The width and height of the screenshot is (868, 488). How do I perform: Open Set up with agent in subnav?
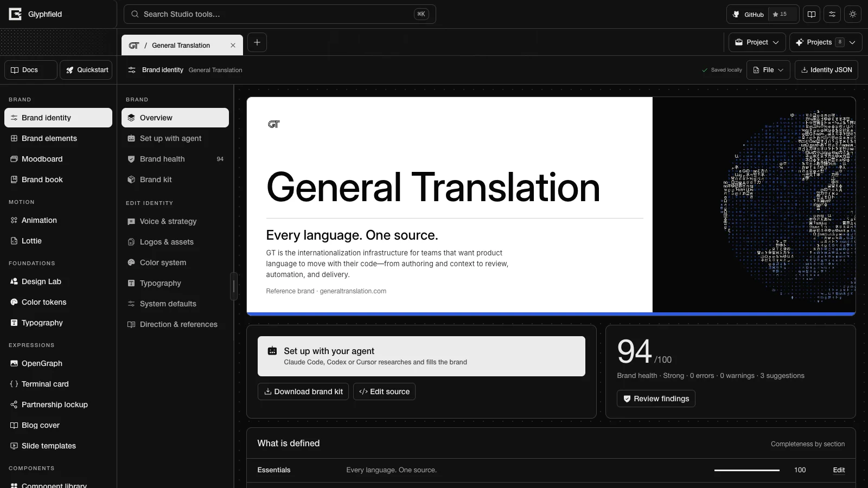tap(175, 138)
